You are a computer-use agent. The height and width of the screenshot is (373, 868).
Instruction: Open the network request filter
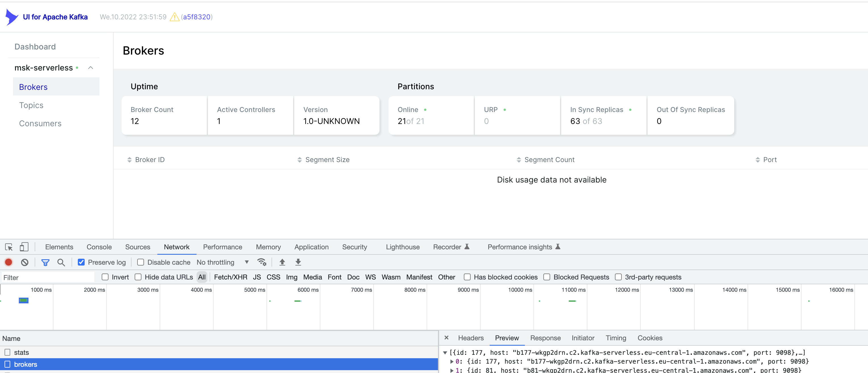45,262
